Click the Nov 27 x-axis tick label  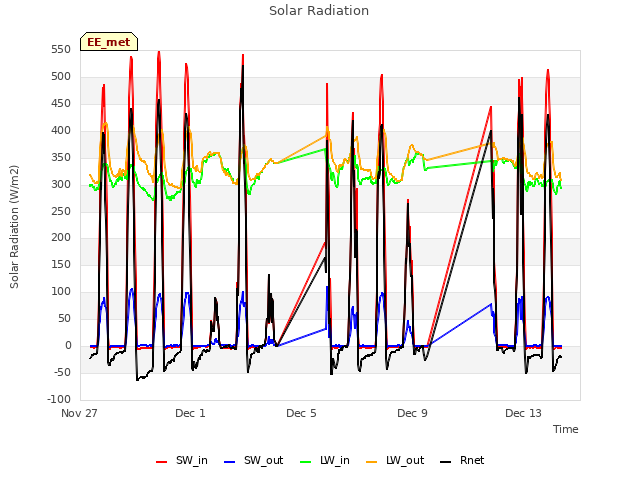click(x=79, y=413)
